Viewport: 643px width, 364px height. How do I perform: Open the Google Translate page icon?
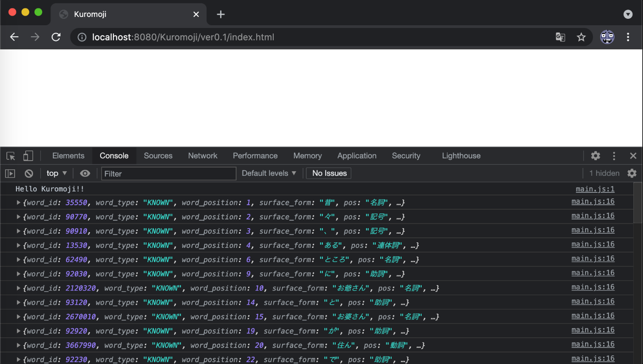pos(560,37)
